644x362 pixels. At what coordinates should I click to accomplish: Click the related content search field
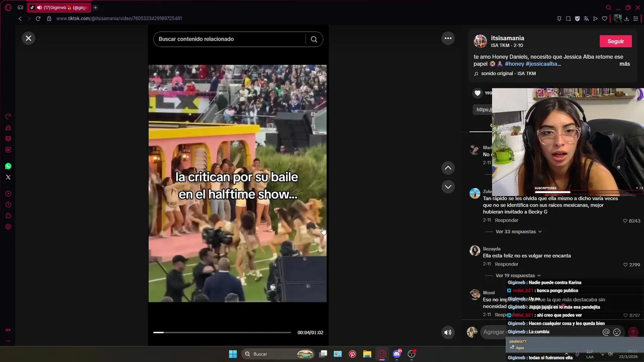point(229,39)
